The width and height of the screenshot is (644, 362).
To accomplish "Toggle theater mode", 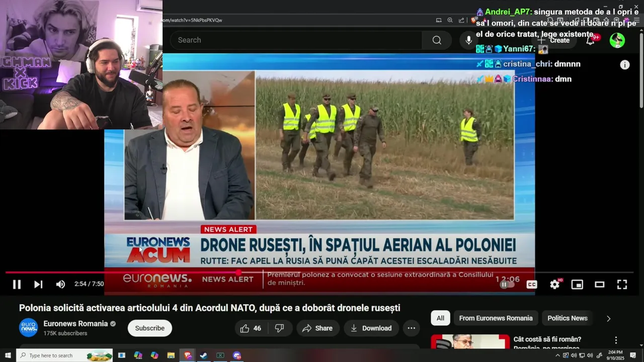I will (599, 285).
